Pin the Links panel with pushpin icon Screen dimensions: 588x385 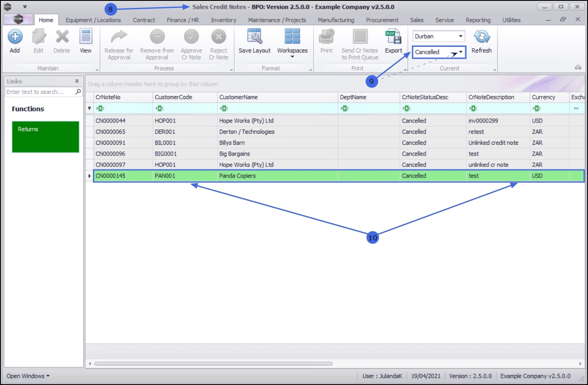[x=77, y=81]
